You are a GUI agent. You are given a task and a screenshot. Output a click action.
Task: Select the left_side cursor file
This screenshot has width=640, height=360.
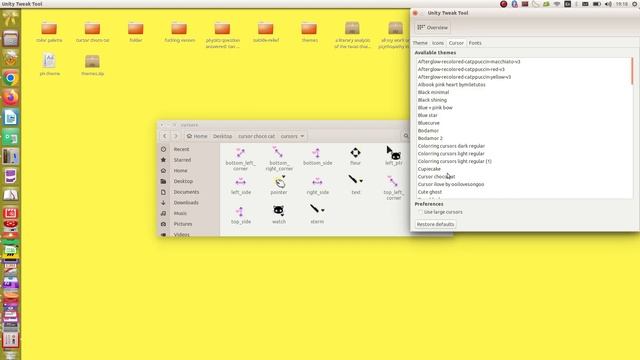pos(240,186)
